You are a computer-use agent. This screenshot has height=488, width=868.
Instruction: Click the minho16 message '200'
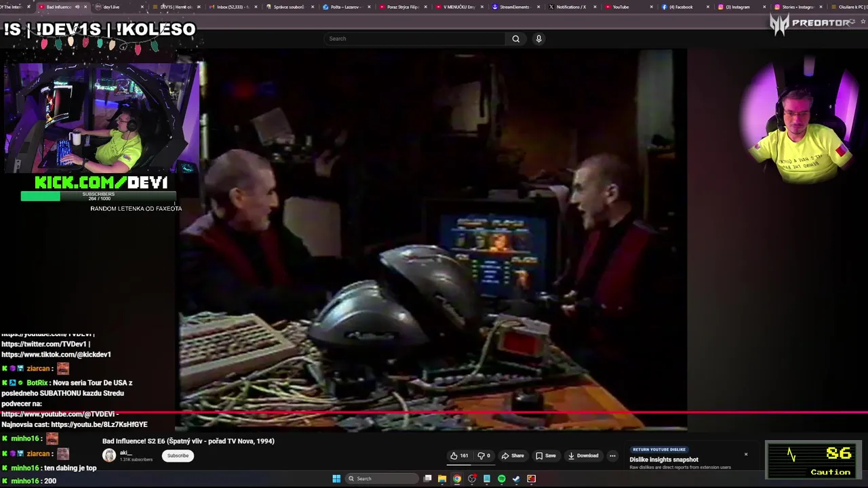coord(50,481)
